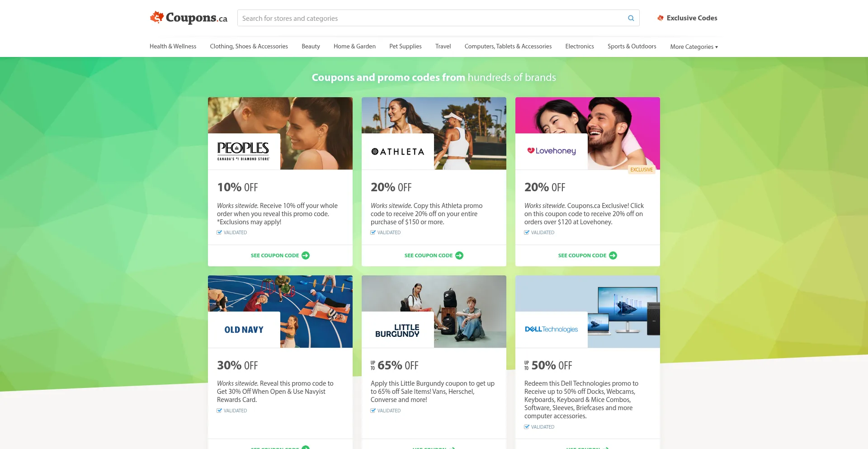Click the Coupons.ca maple leaf logo
The image size is (868, 449).
pyautogui.click(x=157, y=17)
